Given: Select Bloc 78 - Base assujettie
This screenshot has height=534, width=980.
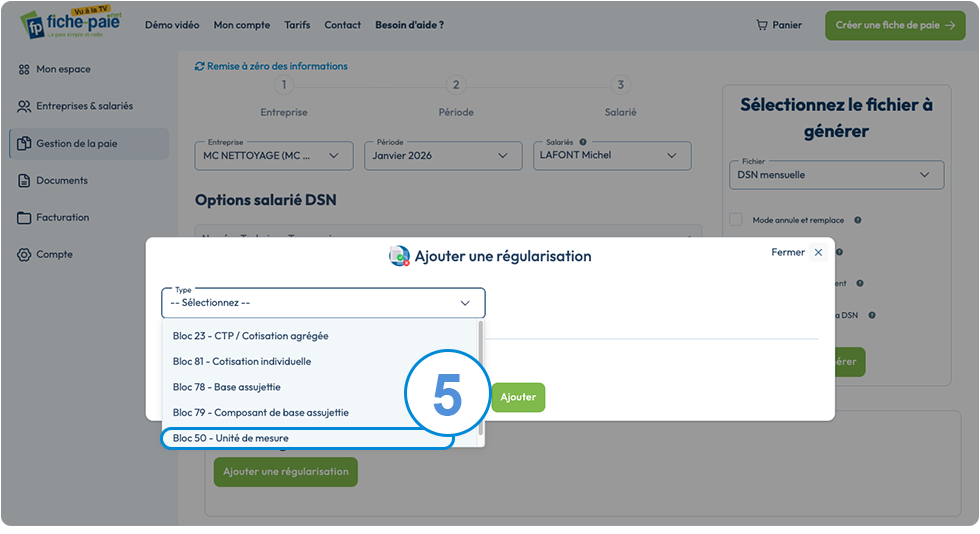Looking at the screenshot, I should pos(319,387).
